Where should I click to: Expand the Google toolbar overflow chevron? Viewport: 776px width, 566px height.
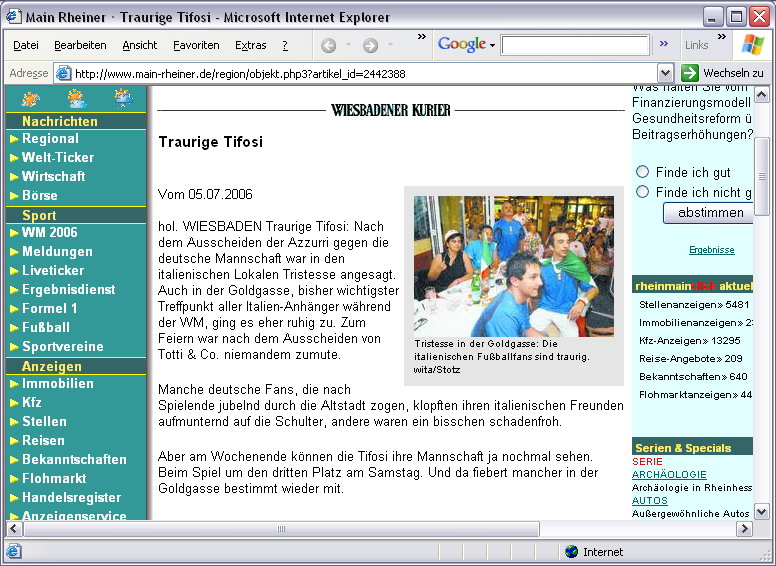664,44
